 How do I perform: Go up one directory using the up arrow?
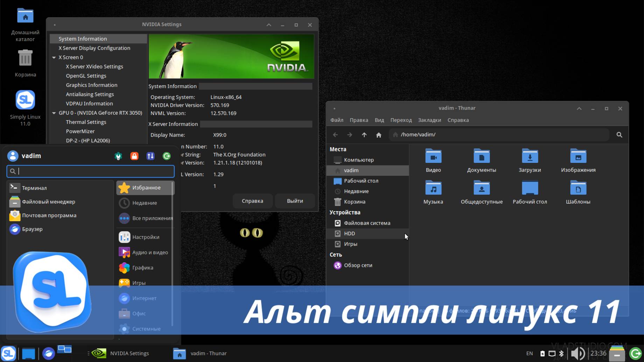(x=364, y=135)
